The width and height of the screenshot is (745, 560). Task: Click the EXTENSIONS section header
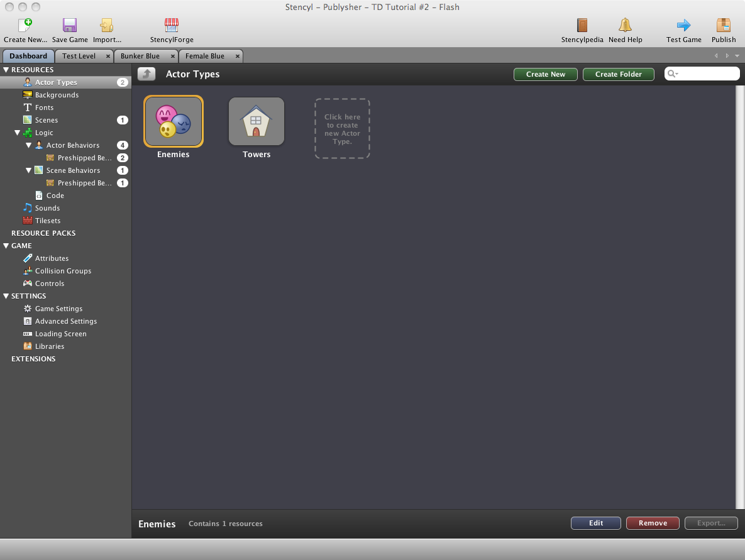(x=33, y=359)
